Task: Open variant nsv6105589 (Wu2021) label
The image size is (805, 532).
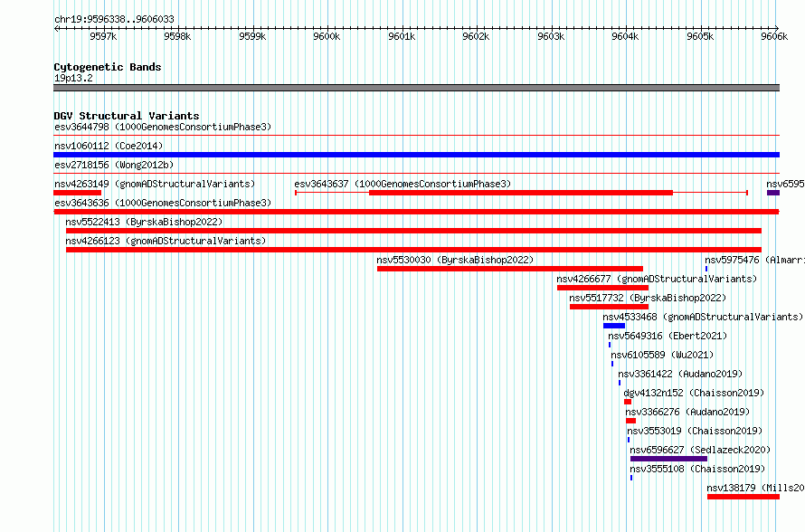Action: coord(662,355)
